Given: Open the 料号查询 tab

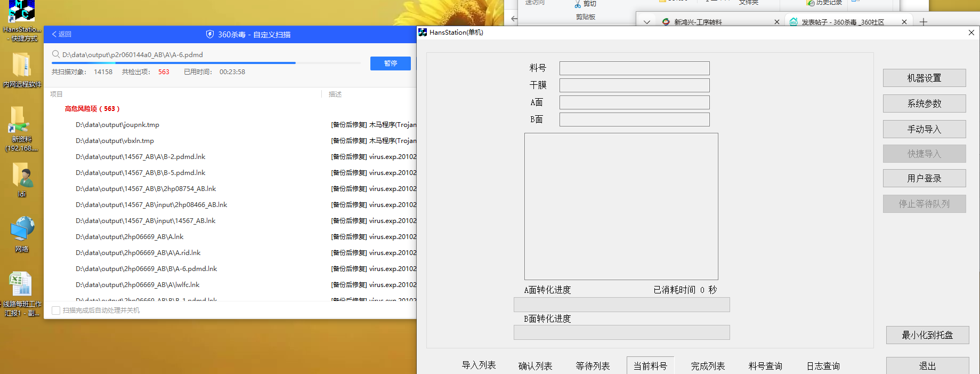Looking at the screenshot, I should (x=765, y=366).
